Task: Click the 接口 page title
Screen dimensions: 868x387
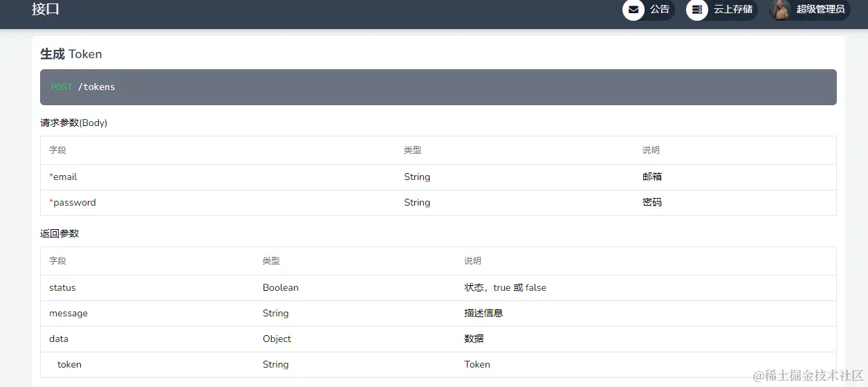Action: click(46, 9)
